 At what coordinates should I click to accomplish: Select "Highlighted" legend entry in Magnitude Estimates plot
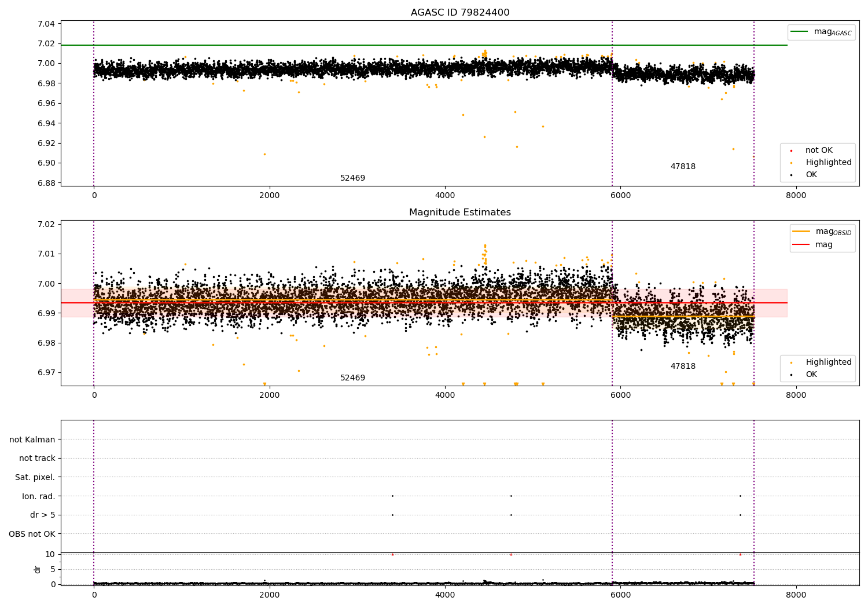(829, 362)
